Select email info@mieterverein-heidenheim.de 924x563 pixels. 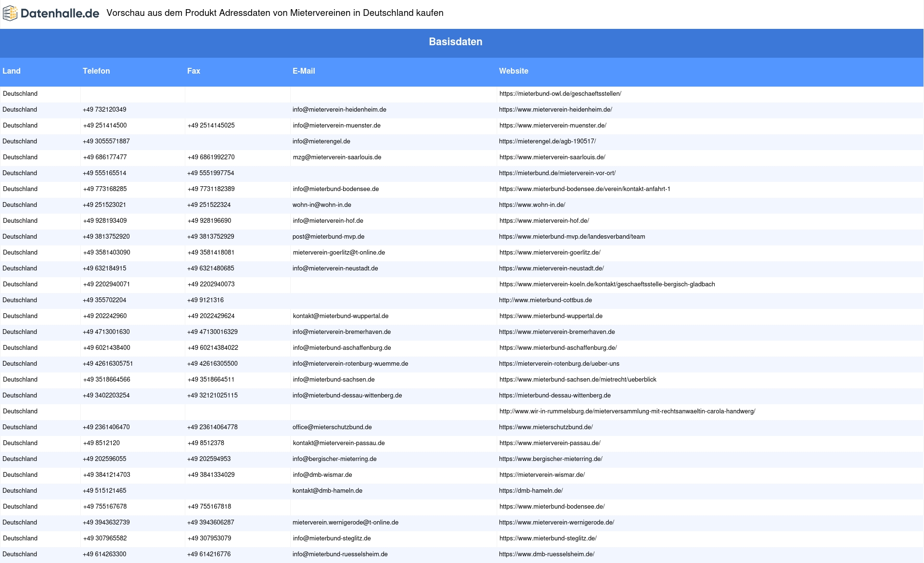339,110
